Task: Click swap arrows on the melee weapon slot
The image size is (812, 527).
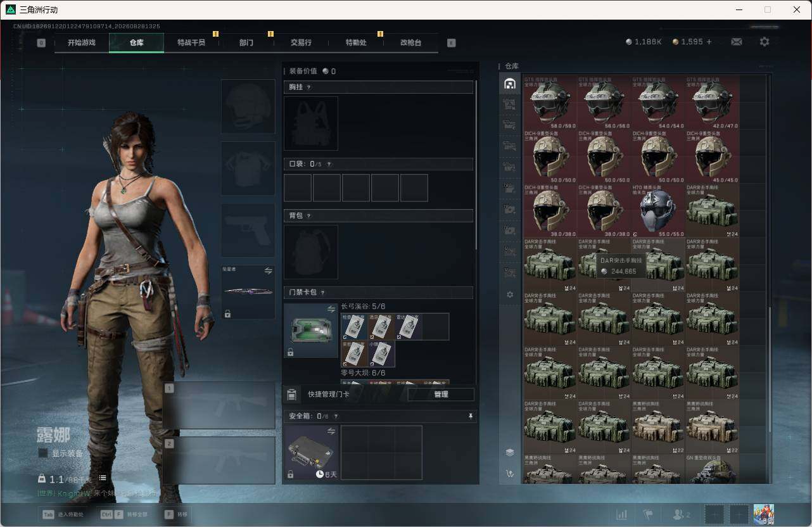Action: [x=268, y=270]
